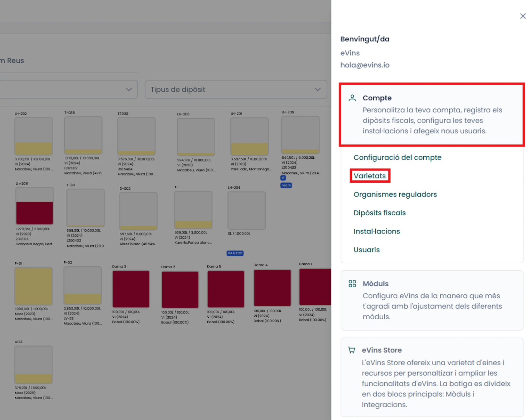Open the Varietats menu entry
This screenshot has width=528, height=420.
click(370, 176)
